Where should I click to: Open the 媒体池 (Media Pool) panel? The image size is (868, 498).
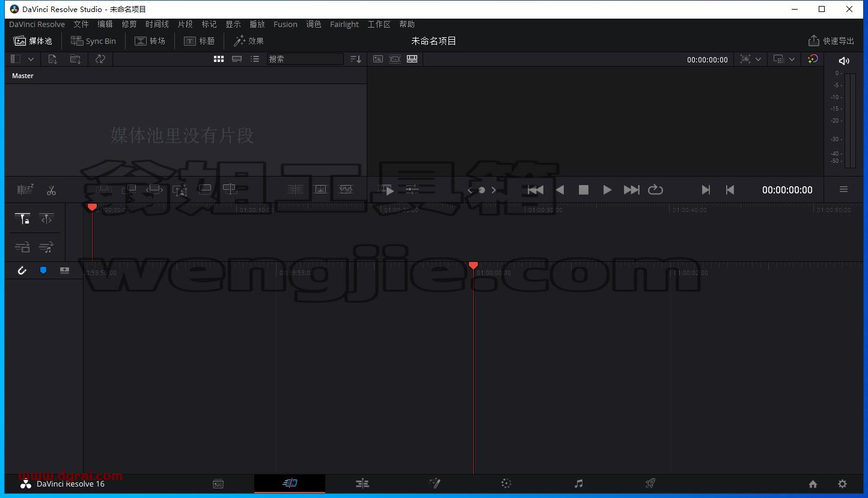click(x=33, y=41)
